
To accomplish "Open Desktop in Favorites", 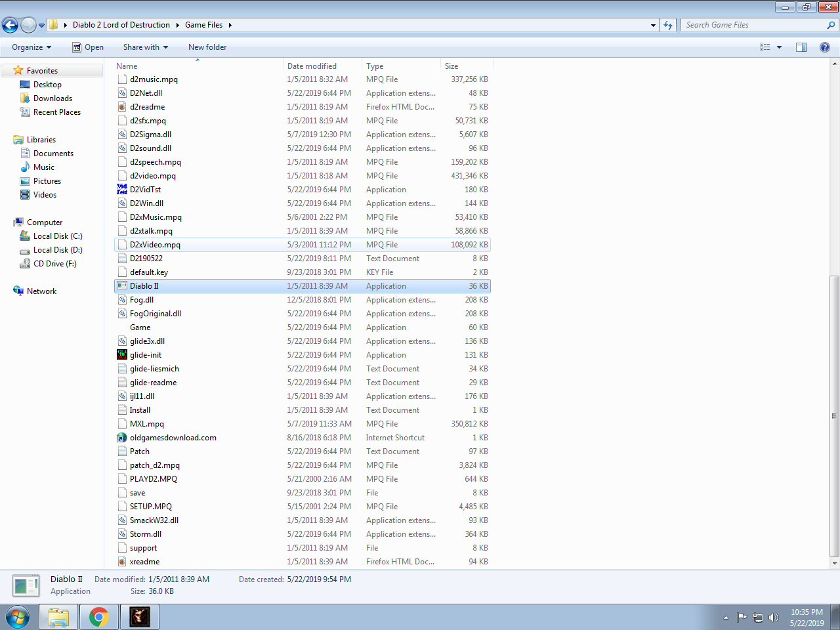I will [47, 85].
